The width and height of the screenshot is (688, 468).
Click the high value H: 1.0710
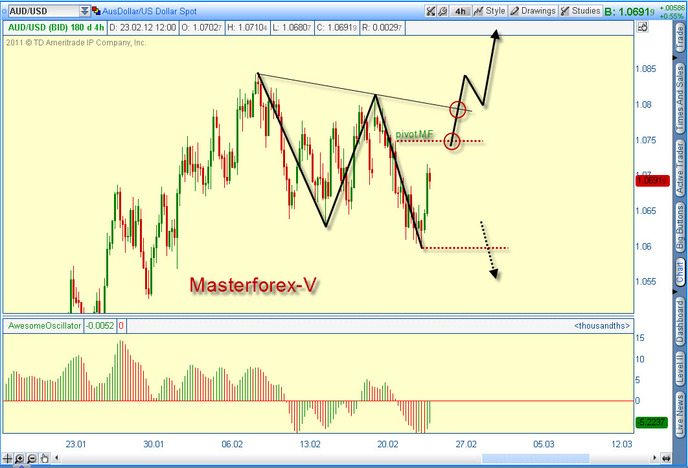tap(247, 28)
